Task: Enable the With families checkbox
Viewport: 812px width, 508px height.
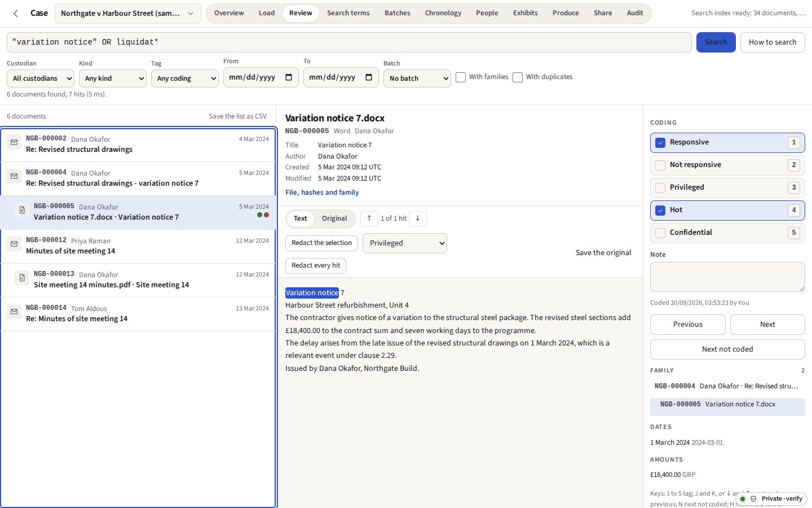Action: point(461,77)
